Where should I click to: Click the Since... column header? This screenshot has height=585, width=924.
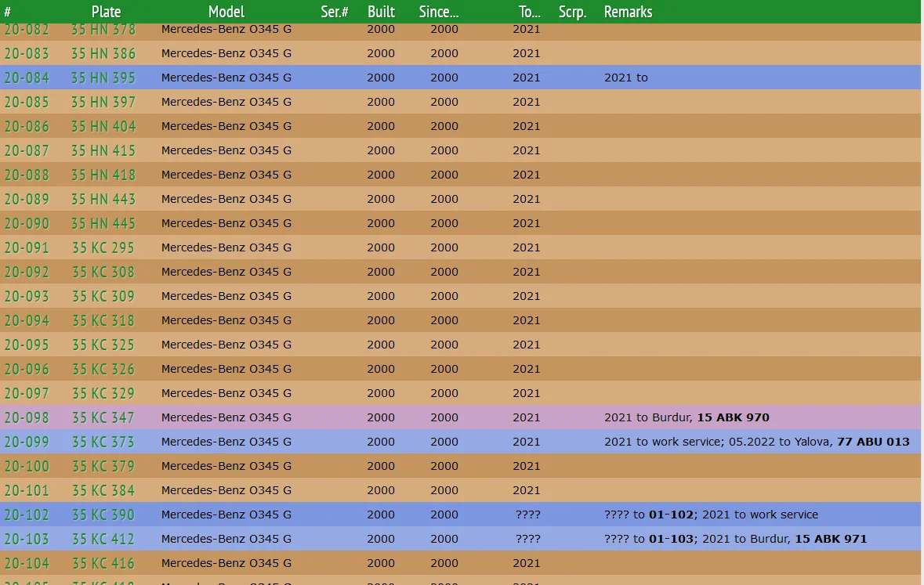(x=438, y=12)
